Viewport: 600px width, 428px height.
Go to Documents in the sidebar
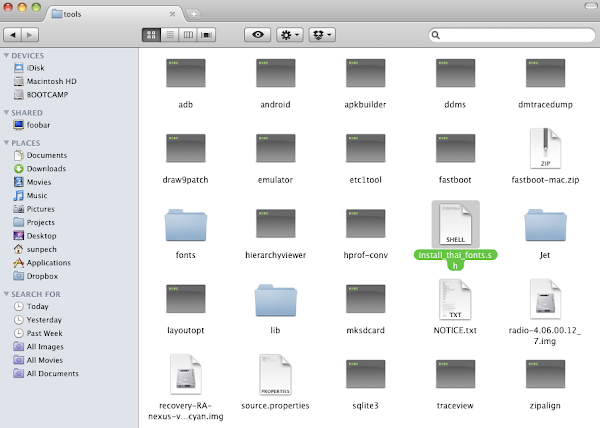pos(40,155)
